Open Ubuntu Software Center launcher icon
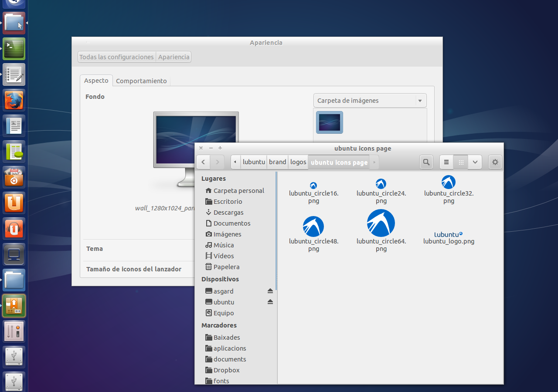The height and width of the screenshot is (392, 558). pyautogui.click(x=14, y=177)
